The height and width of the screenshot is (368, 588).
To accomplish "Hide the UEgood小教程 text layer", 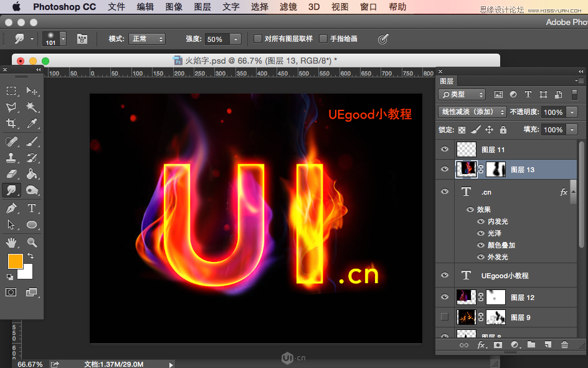I will coord(445,275).
